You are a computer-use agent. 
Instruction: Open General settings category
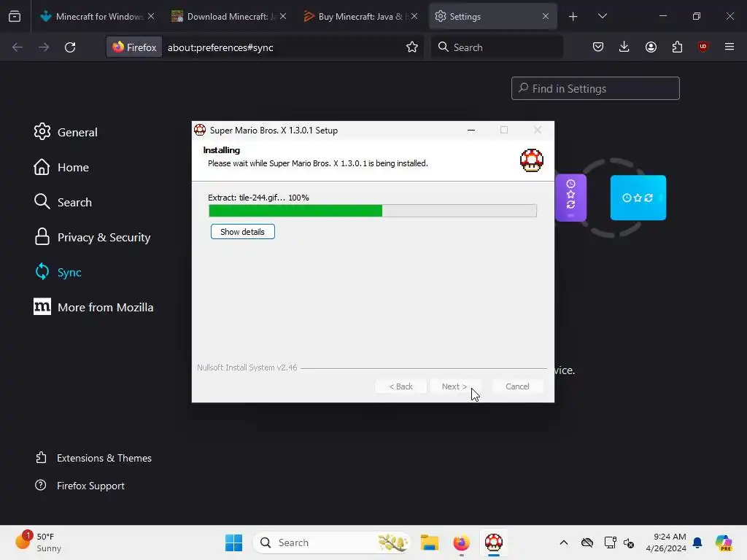coord(66,132)
